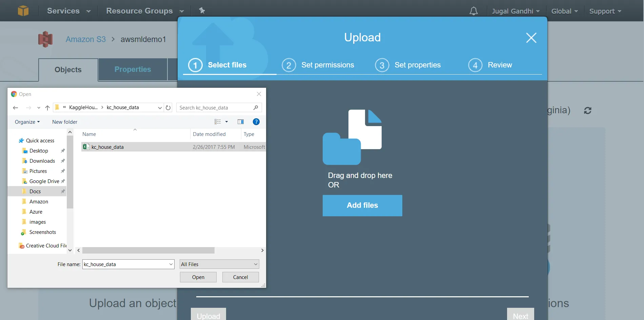Expand the address path history dropdown
This screenshot has height=320, width=644.
160,108
